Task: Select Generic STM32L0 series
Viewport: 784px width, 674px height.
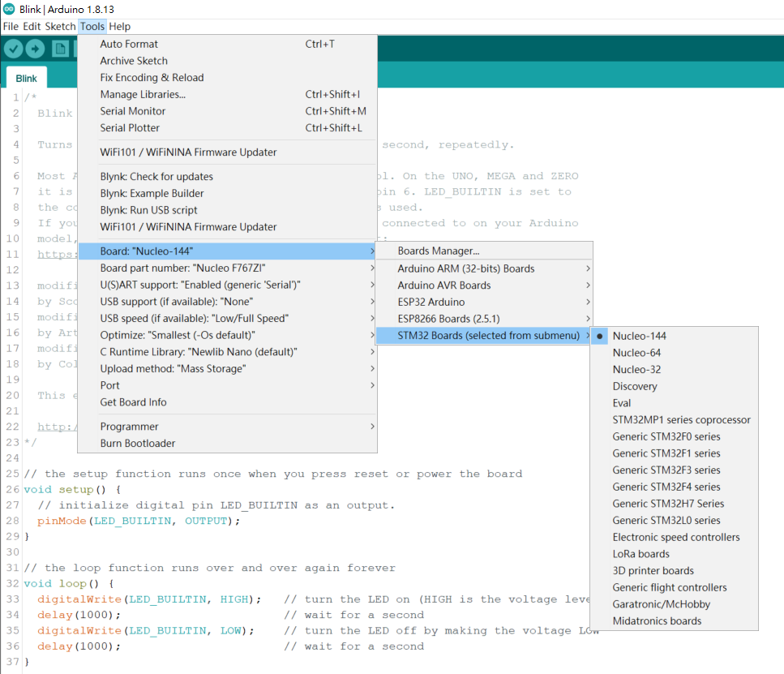Action: tap(674, 521)
